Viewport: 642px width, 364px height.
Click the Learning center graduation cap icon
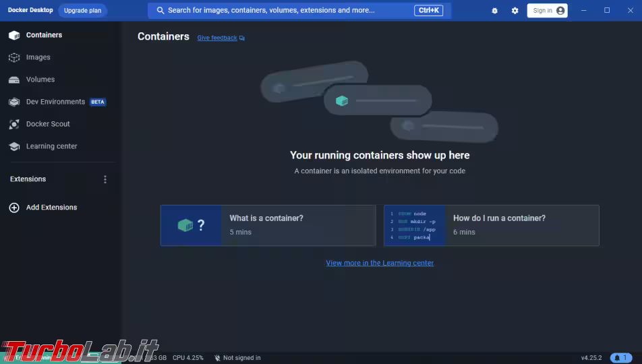[14, 146]
